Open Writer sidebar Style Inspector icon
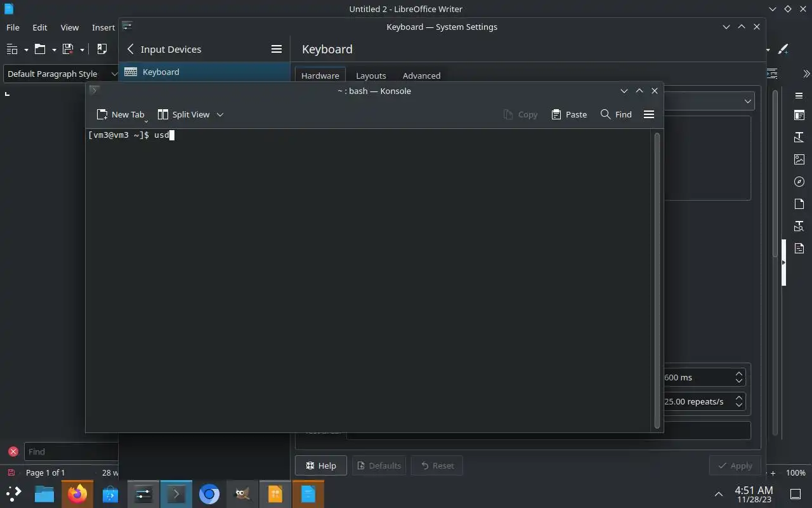The width and height of the screenshot is (812, 508). pyautogui.click(x=799, y=226)
